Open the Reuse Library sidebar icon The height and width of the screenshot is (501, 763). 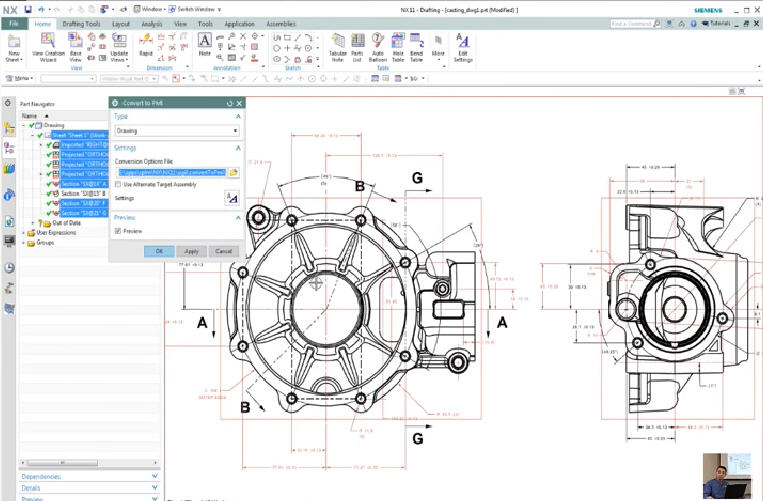coord(9,169)
